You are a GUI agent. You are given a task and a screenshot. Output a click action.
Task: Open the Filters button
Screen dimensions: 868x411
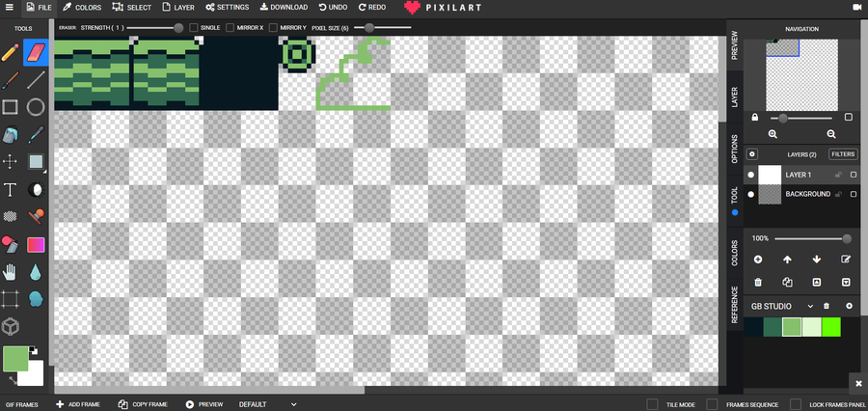[x=843, y=154]
